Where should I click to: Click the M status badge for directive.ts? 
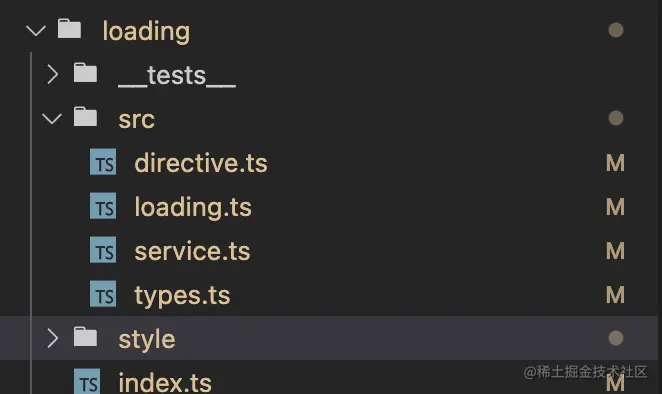615,163
